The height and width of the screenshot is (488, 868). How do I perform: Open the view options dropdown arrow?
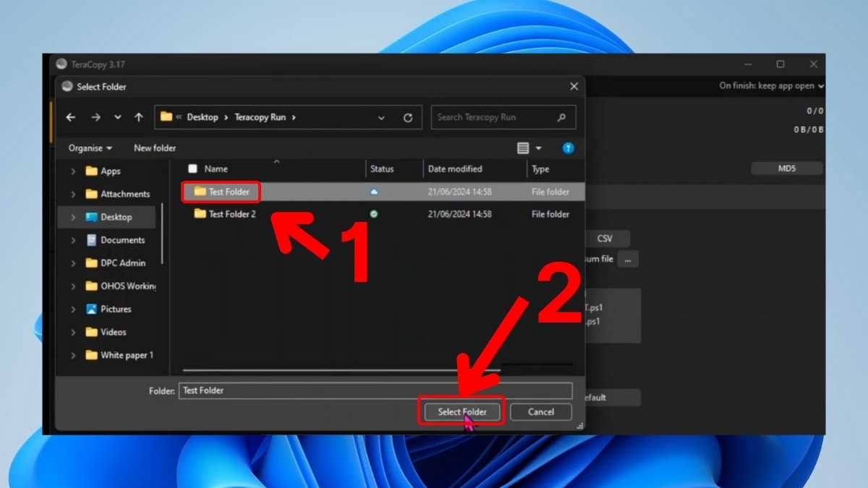pos(538,149)
